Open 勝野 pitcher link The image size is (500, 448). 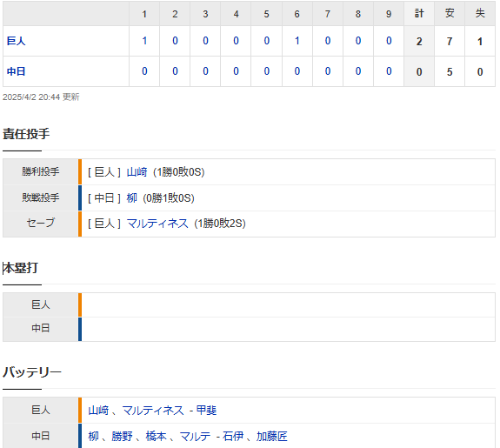(x=122, y=436)
